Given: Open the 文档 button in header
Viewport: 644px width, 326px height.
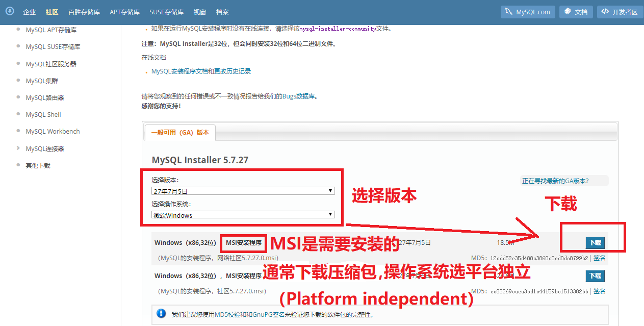Looking at the screenshot, I should coord(576,12).
